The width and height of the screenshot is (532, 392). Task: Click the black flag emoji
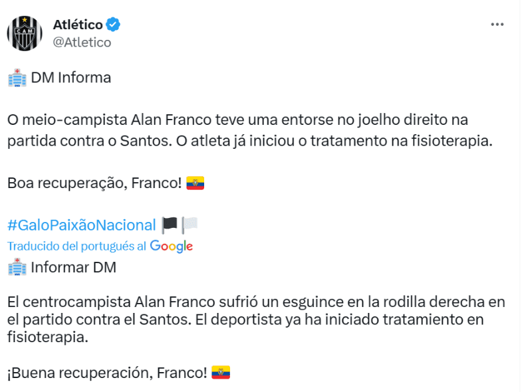coord(170,225)
